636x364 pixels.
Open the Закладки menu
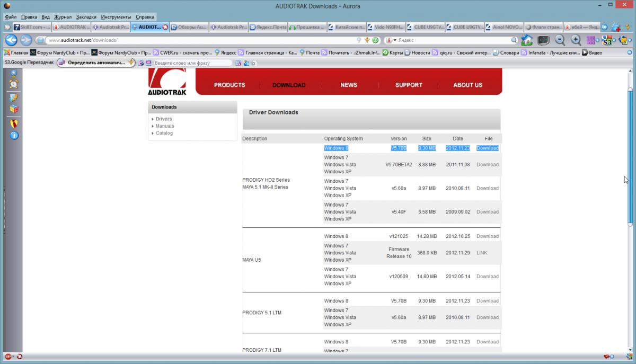click(86, 17)
